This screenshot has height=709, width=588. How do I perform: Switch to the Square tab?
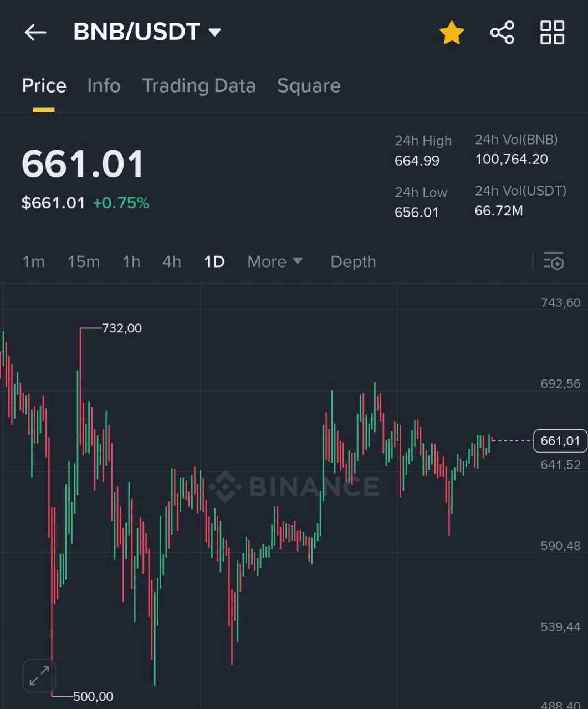coord(309,86)
